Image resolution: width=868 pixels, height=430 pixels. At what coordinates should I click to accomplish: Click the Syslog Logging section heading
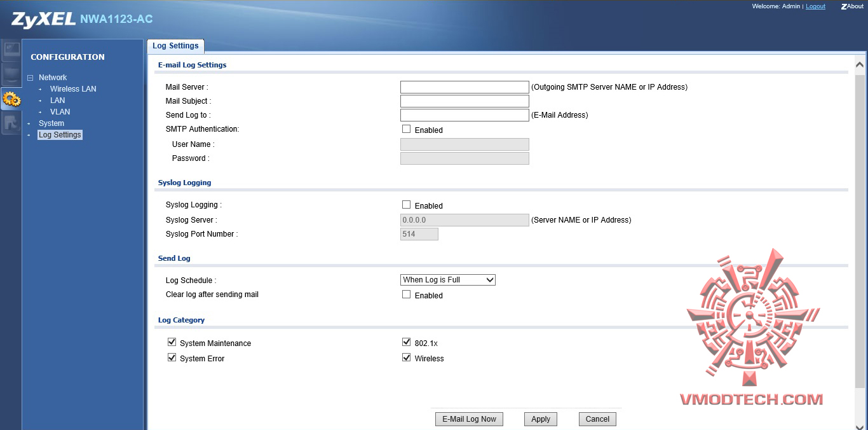[184, 183]
